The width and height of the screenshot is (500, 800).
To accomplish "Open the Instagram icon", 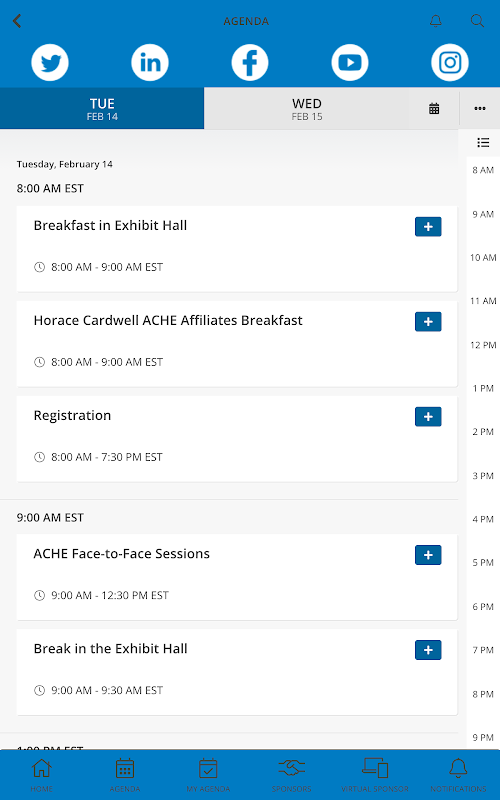I will [450, 63].
